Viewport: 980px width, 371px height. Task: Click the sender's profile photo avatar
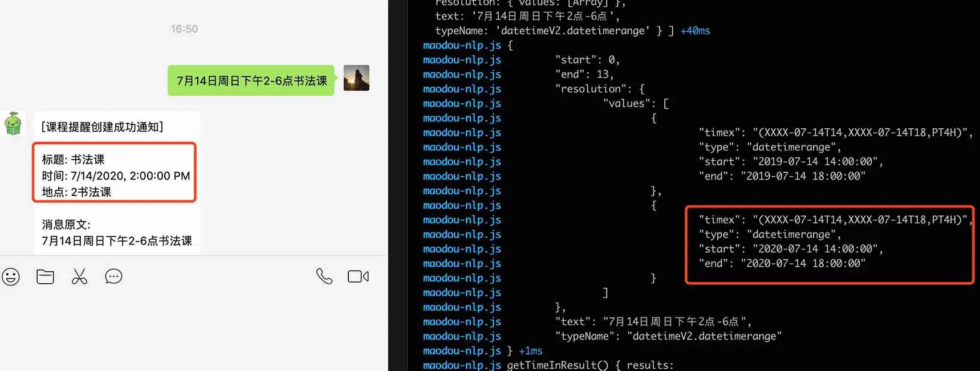coord(356,78)
